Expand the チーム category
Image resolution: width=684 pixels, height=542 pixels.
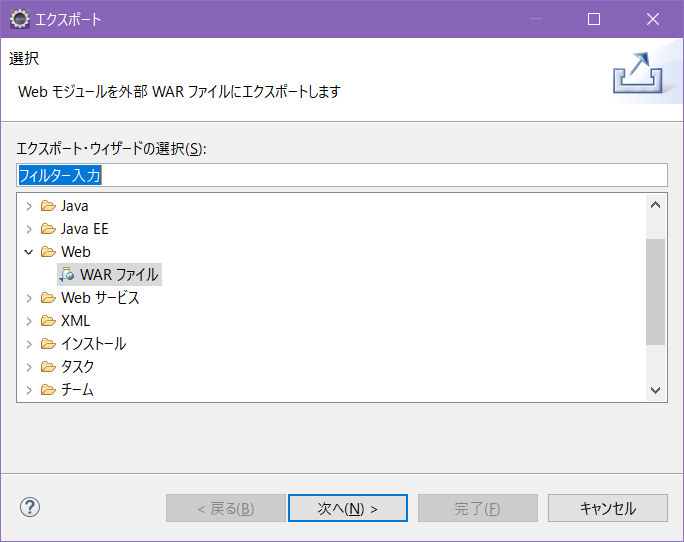click(29, 390)
